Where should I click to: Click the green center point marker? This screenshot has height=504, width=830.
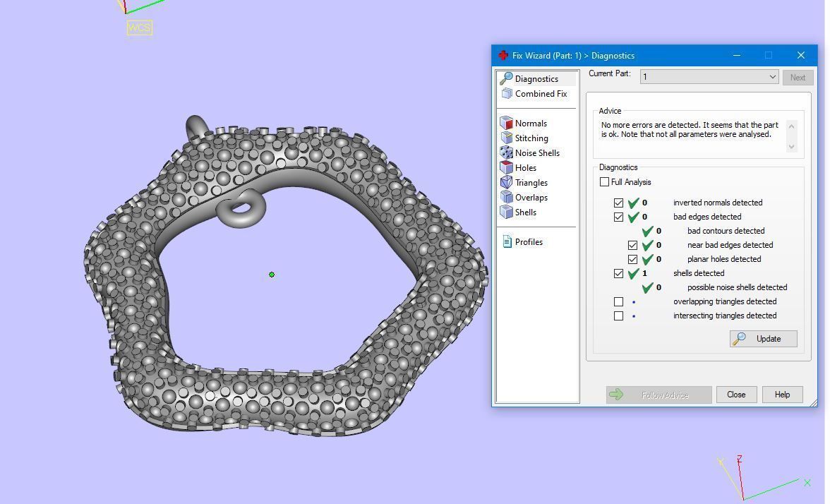[272, 274]
